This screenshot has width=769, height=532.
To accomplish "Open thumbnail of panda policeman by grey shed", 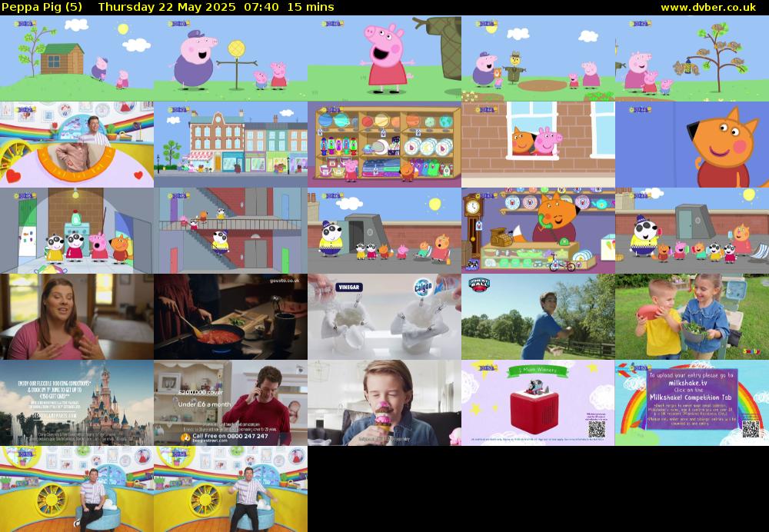I will [x=384, y=231].
